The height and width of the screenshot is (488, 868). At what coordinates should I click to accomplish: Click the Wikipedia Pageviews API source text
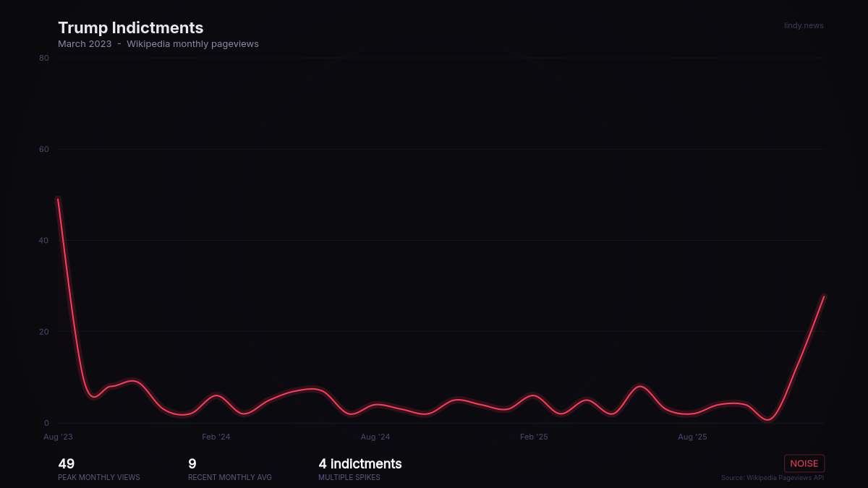(x=772, y=478)
